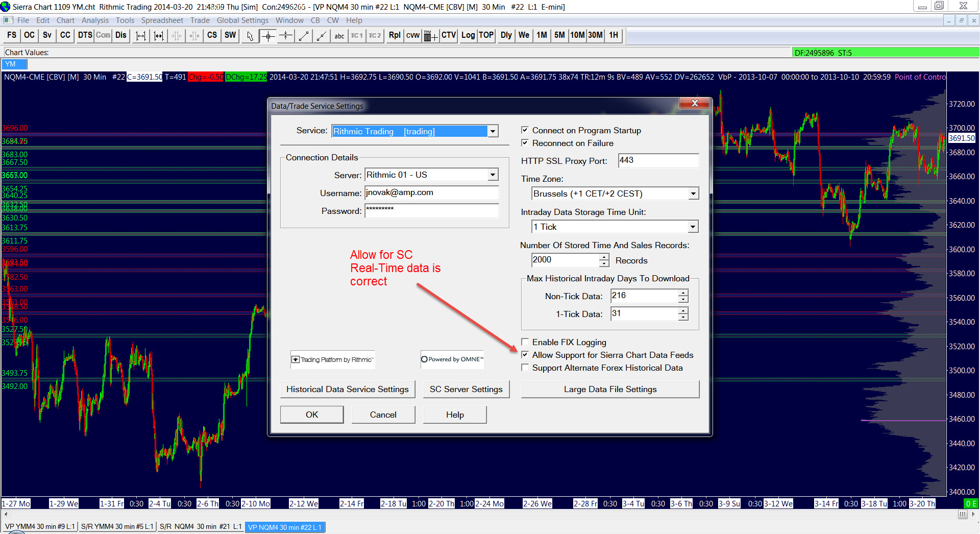Click the Rpl replay toolbar button

click(x=394, y=35)
